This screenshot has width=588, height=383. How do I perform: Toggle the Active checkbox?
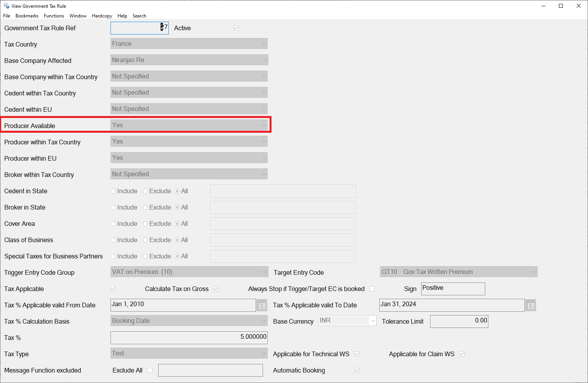click(x=236, y=28)
